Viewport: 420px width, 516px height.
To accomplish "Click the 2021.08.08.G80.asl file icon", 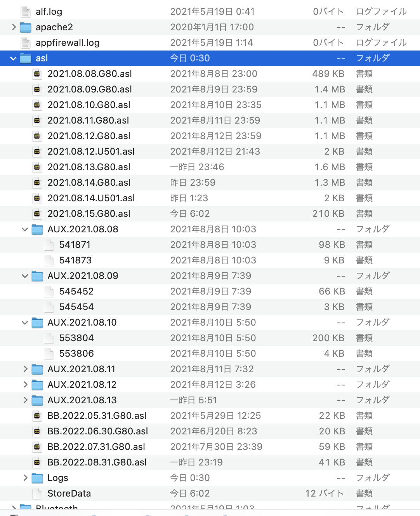I will (37, 74).
